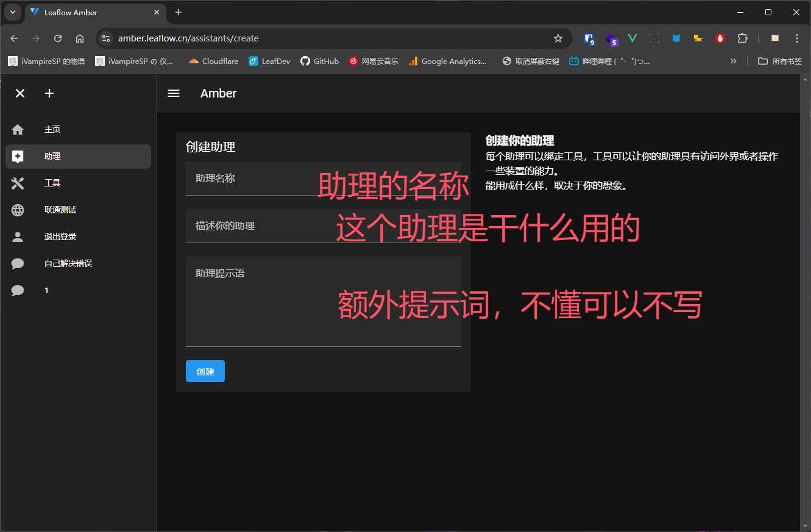Click 退出登录 to log out
Image resolution: width=811 pixels, height=532 pixels.
(x=78, y=237)
